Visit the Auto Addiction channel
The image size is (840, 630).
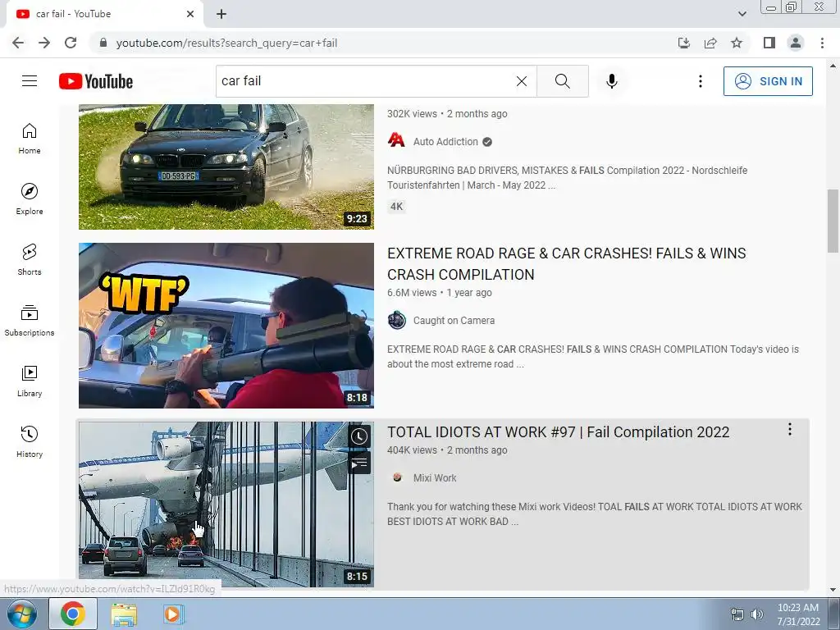click(x=445, y=141)
